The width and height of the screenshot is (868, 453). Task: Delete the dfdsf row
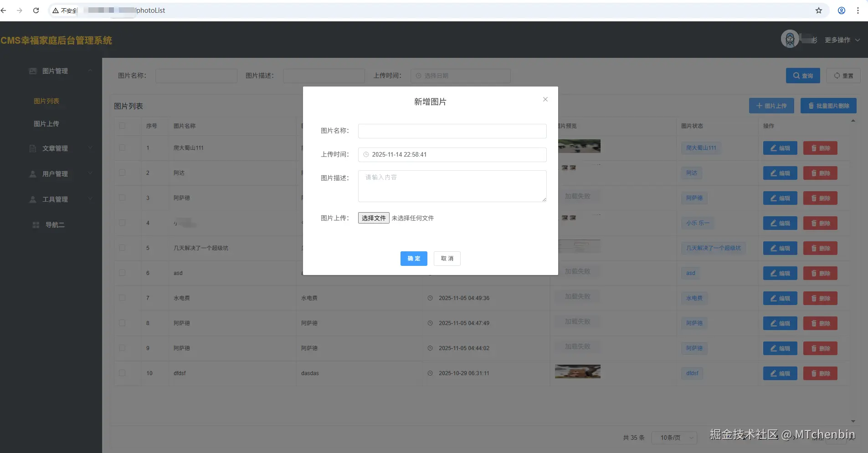pyautogui.click(x=820, y=373)
